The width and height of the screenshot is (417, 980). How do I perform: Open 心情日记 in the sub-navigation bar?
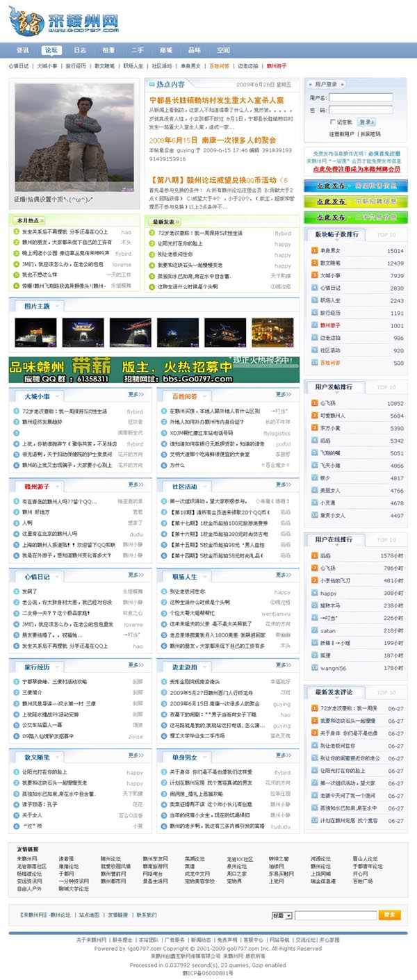click(19, 66)
